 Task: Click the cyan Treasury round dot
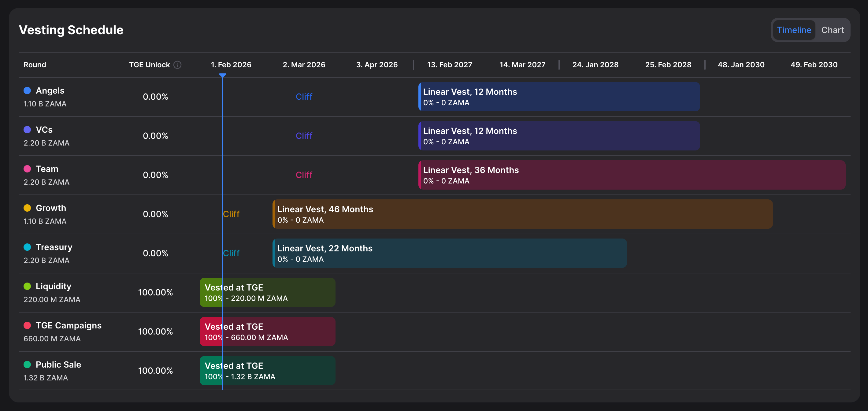27,247
